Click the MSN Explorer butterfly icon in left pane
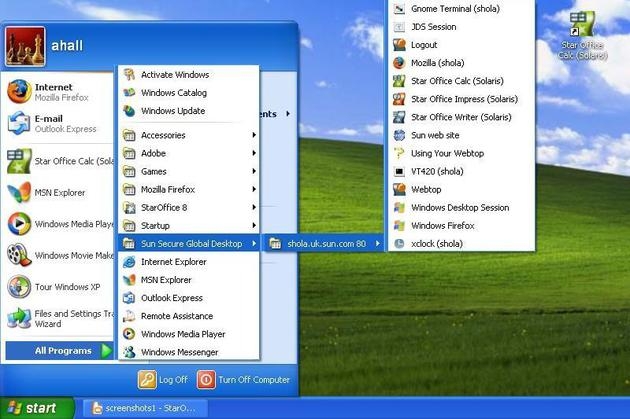 19,192
